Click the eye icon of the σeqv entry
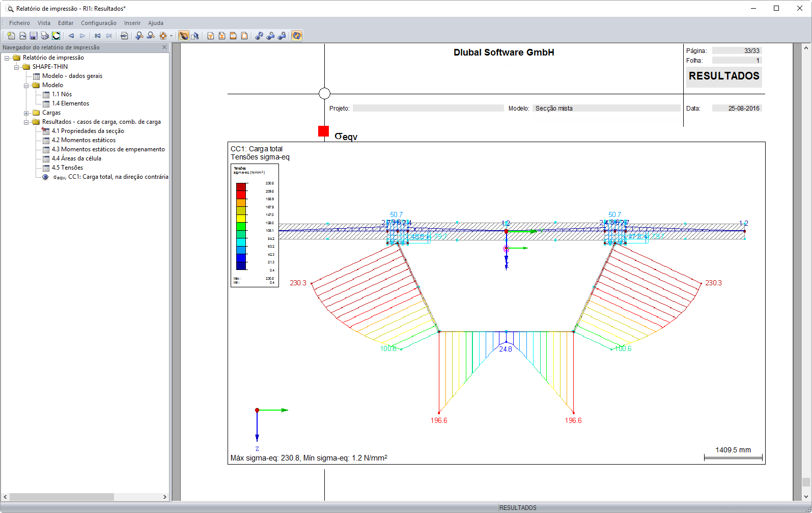Image resolution: width=812 pixels, height=513 pixels. pyautogui.click(x=45, y=177)
